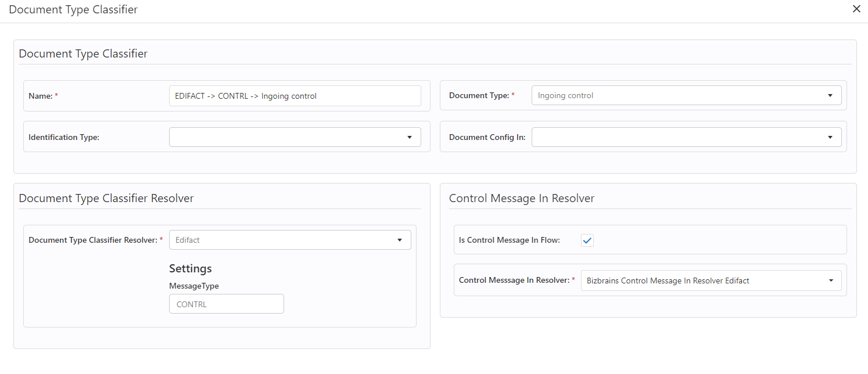Open the dropdown showing Edifact
The width and height of the screenshot is (868, 374).
click(289, 240)
